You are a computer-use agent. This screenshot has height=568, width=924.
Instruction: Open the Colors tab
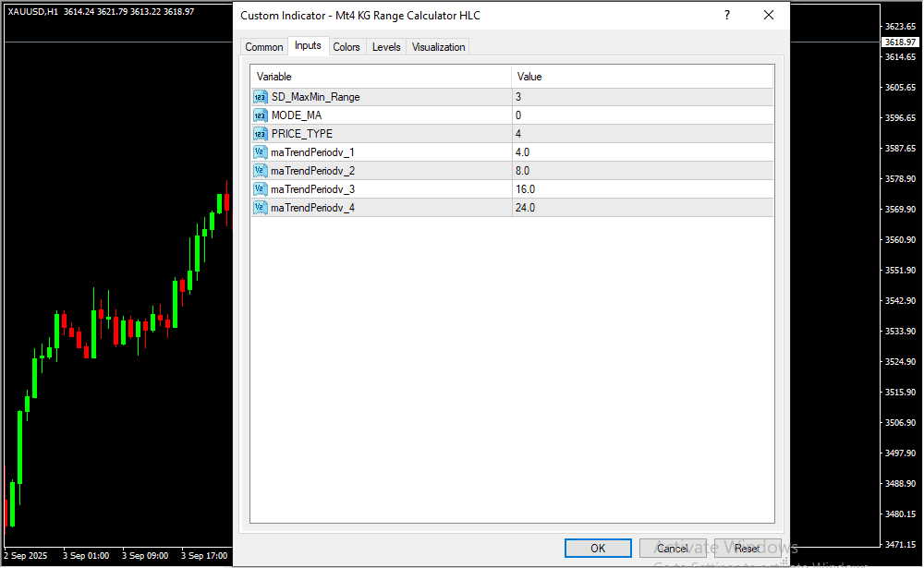point(346,47)
